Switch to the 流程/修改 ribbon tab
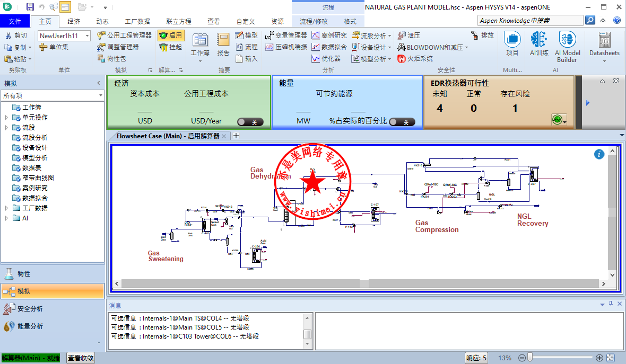 (x=314, y=22)
